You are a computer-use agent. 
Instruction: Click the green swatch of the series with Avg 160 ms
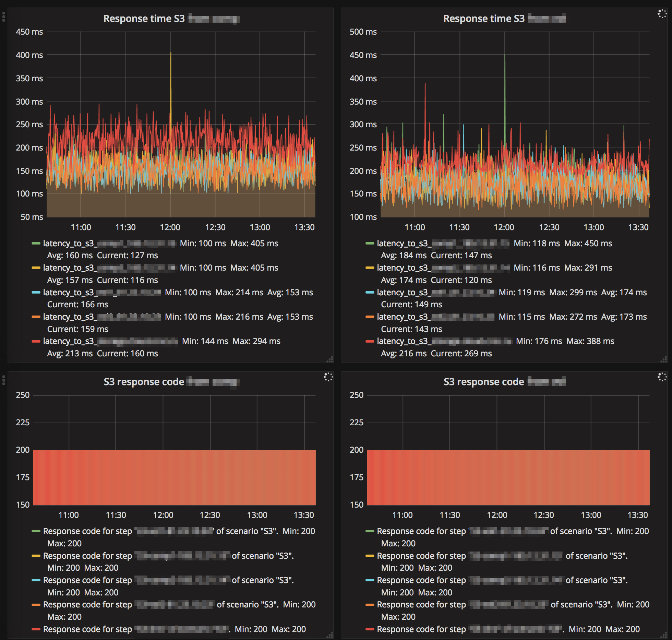coord(36,244)
